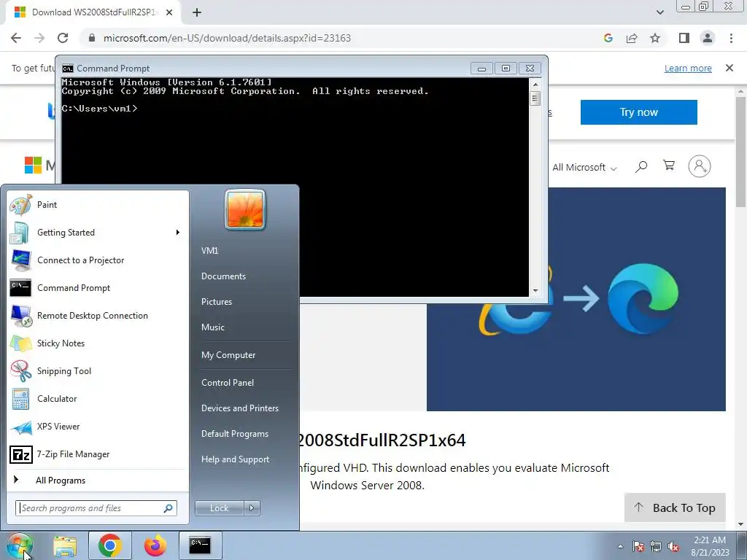Show hidden tray icons arrow
This screenshot has height=560, width=747.
pyautogui.click(x=620, y=546)
